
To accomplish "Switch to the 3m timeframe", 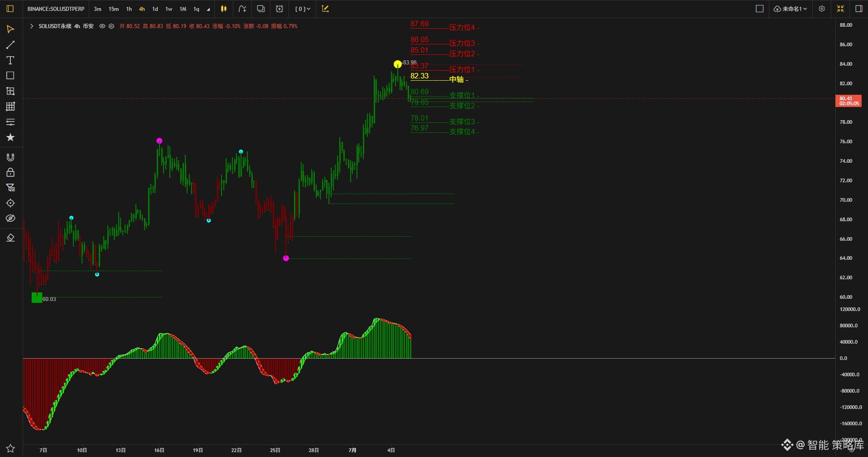I will tap(97, 9).
